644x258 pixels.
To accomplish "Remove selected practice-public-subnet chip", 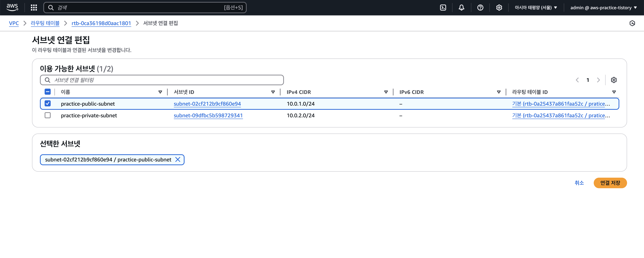I will pos(178,160).
